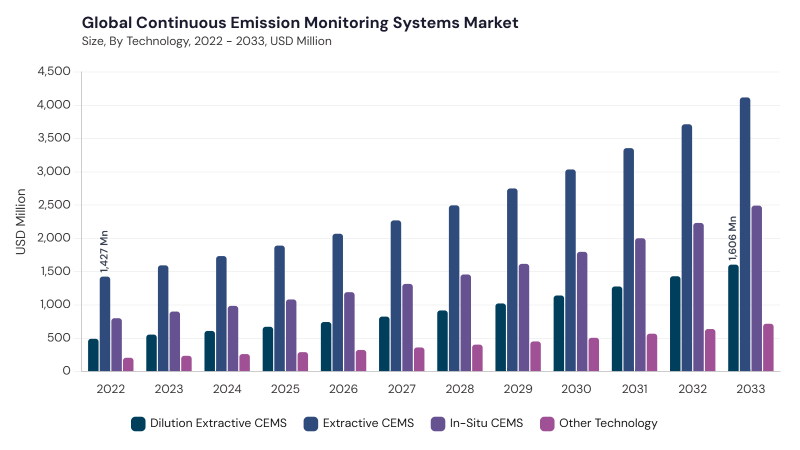Click the 2026 Extractive CEMS bar
This screenshot has width=800, height=450.
(338, 303)
